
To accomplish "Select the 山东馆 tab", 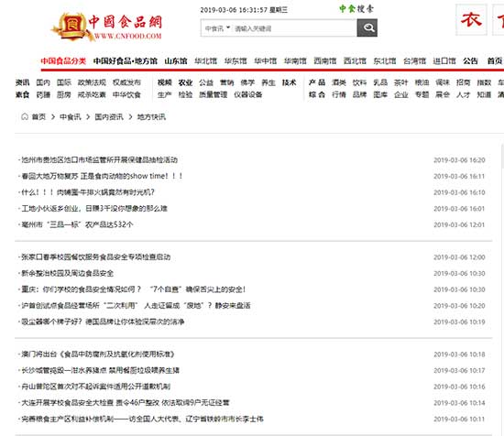I will (176, 61).
